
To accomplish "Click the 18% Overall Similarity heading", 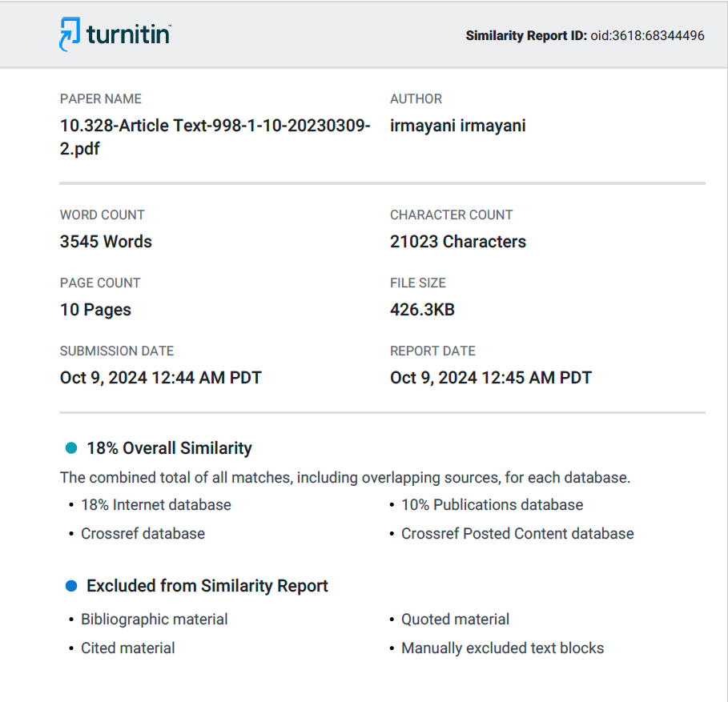I will (170, 448).
